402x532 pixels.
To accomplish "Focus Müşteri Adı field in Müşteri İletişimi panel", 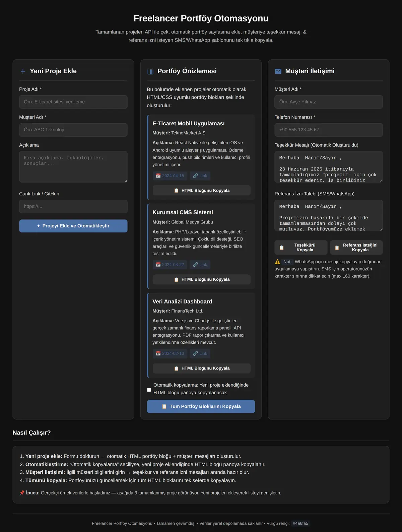I will (329, 102).
